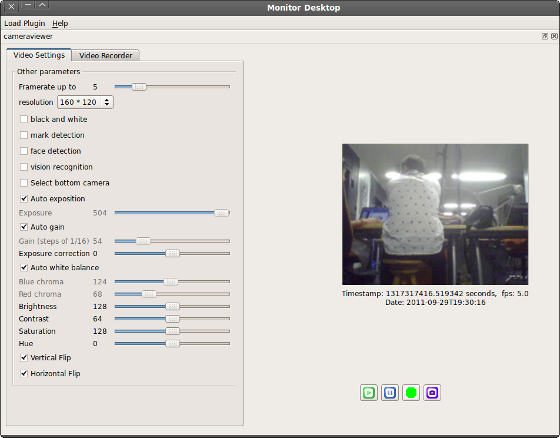
Task: Click the Brightness slider handle
Action: coord(172,306)
